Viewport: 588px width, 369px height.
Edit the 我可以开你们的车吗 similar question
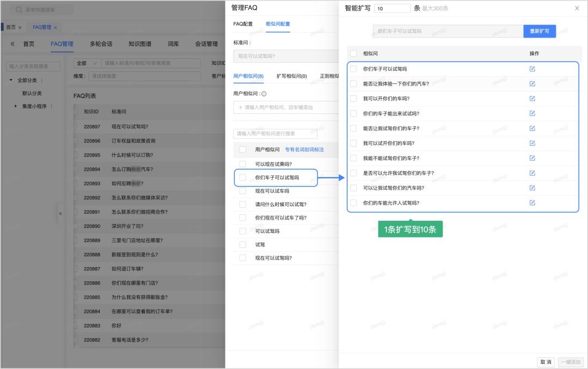(x=532, y=99)
